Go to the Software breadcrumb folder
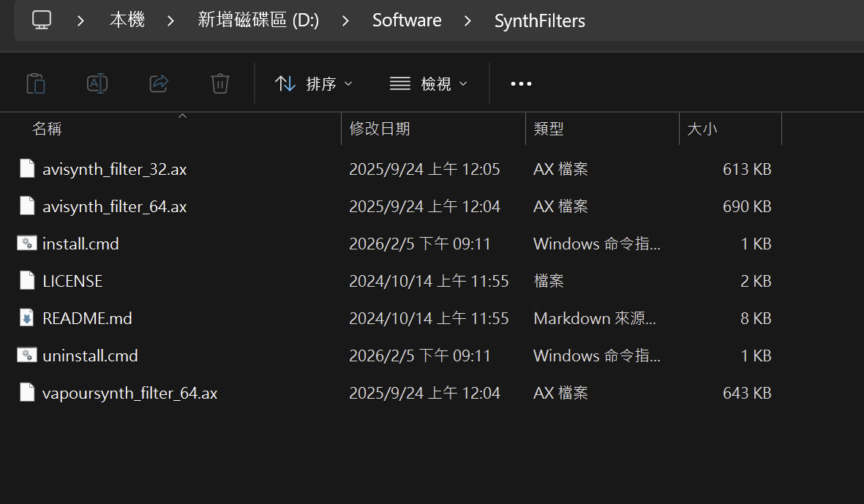This screenshot has height=504, width=864. pyautogui.click(x=407, y=20)
